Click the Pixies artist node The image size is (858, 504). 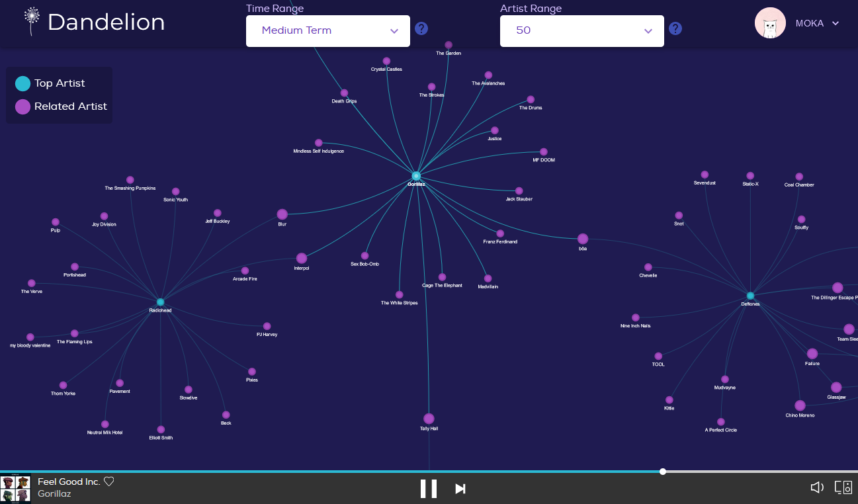tap(252, 372)
